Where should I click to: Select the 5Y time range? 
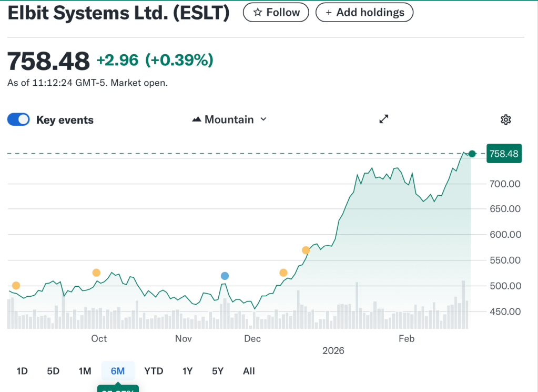coord(218,371)
